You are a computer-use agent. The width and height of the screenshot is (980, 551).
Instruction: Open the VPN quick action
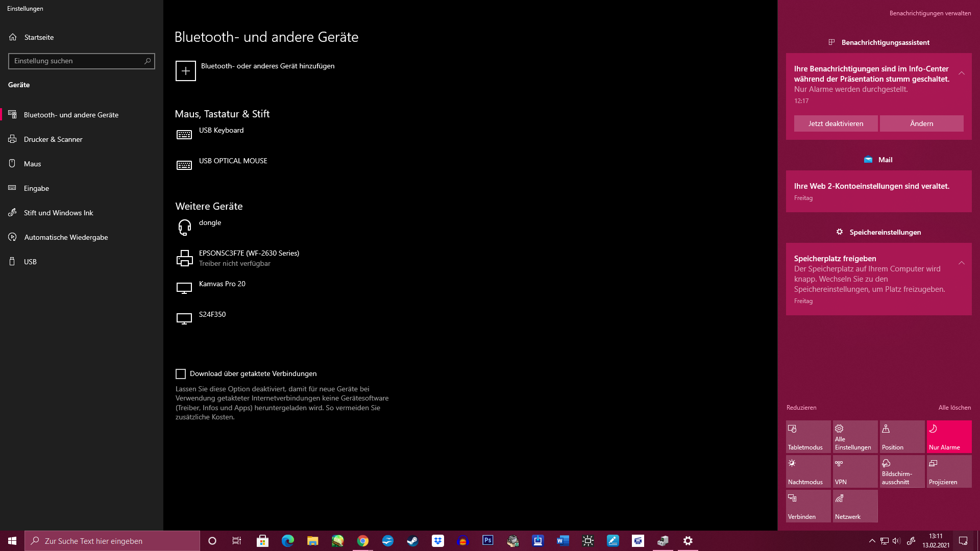pos(855,471)
